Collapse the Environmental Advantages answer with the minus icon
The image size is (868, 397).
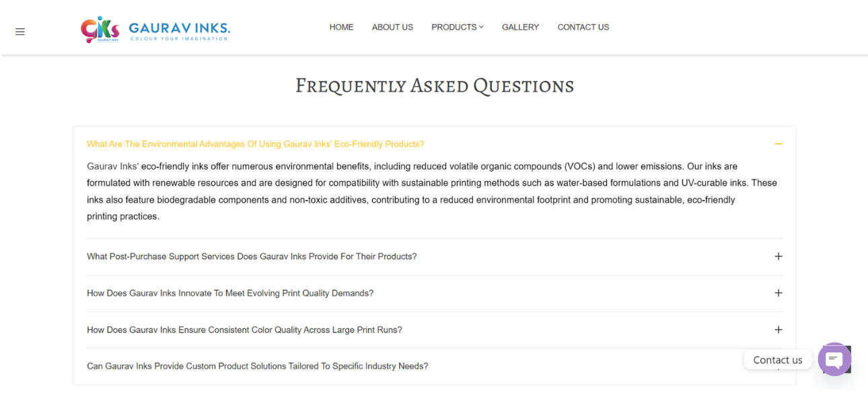[779, 144]
